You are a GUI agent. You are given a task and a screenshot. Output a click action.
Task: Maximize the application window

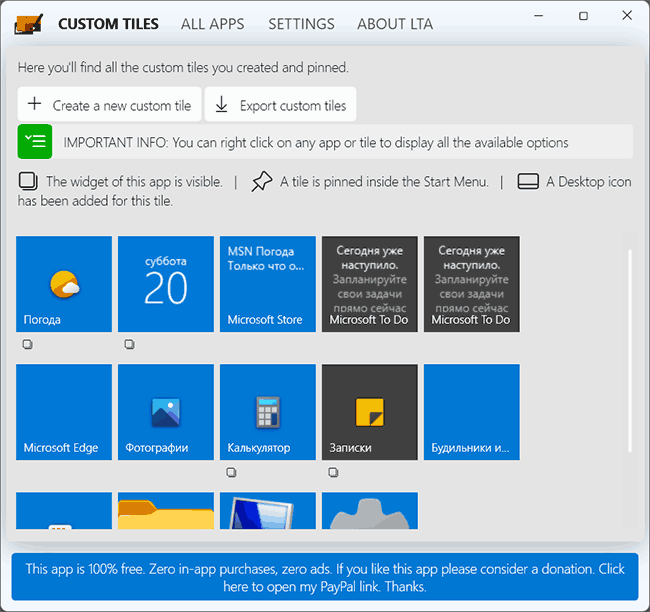pos(583,16)
